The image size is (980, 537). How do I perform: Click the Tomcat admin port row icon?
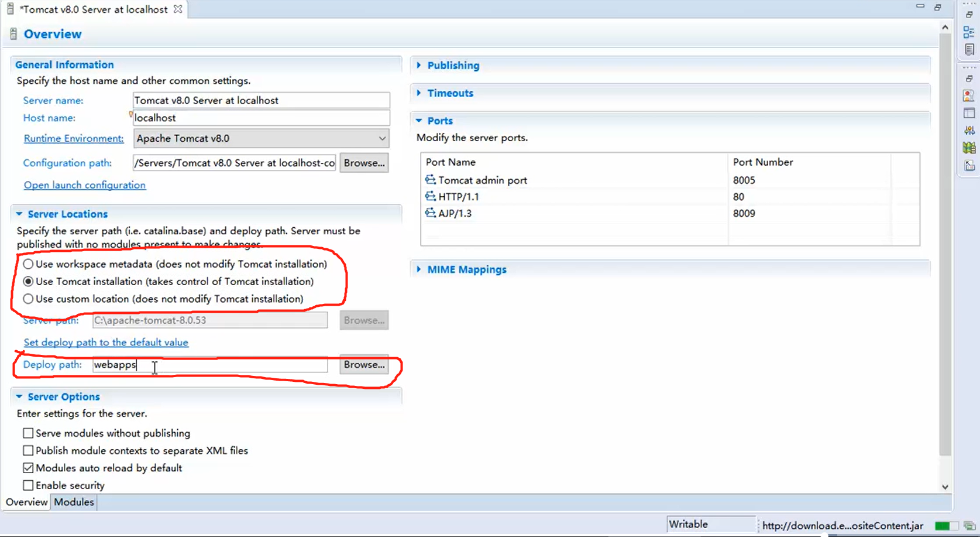coord(431,180)
